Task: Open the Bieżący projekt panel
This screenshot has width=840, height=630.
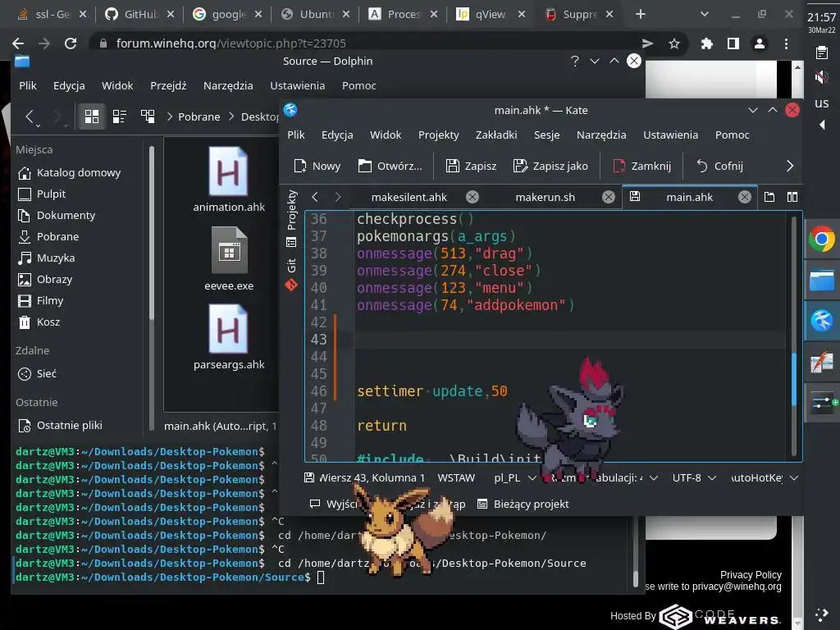Action: [523, 504]
